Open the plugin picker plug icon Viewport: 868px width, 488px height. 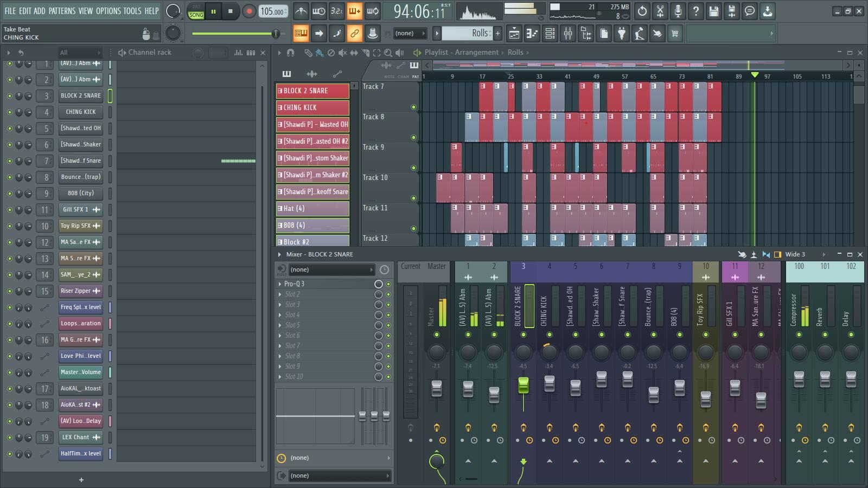coord(621,34)
